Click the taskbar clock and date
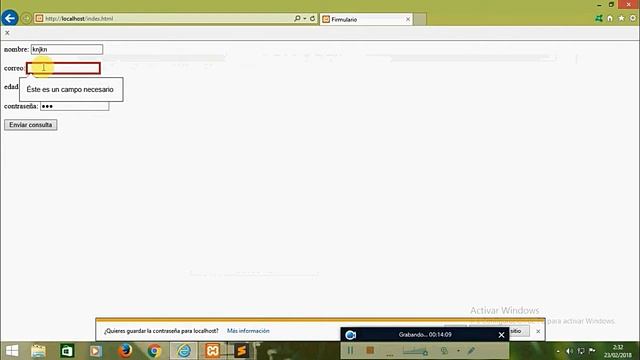The image size is (640, 360). 618,351
